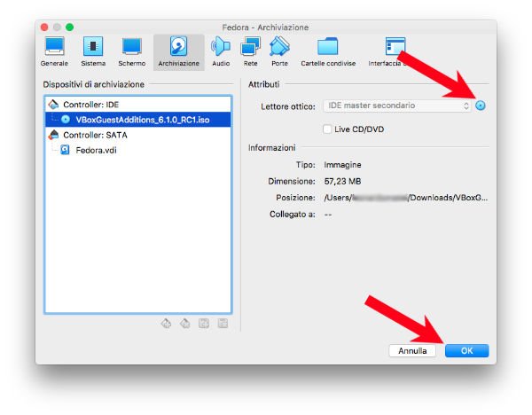
Task: Open the Sistema settings section
Action: click(93, 52)
